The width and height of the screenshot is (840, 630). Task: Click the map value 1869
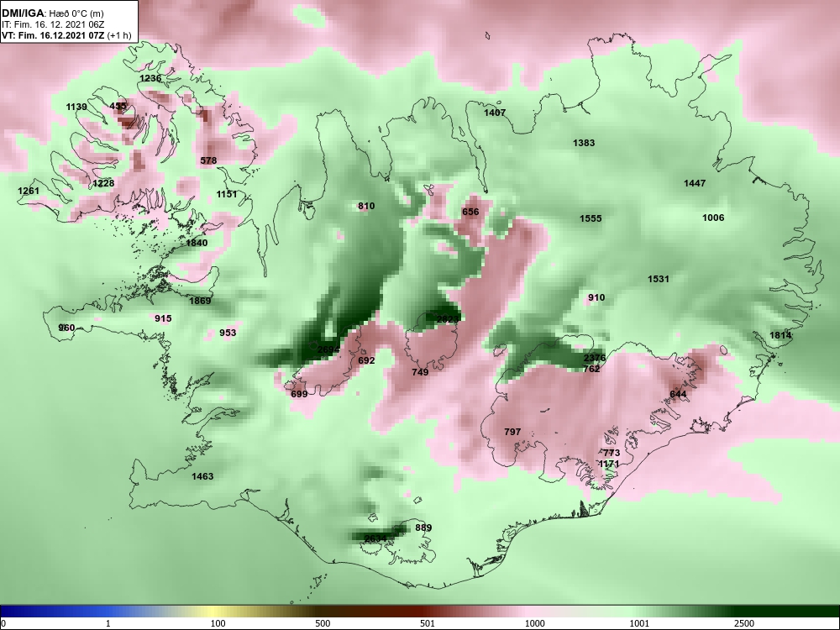(200, 301)
